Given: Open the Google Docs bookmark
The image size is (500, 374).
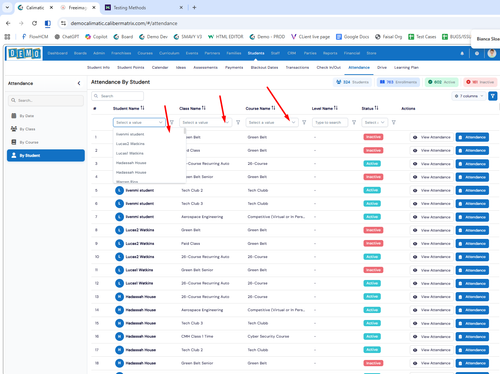Looking at the screenshot, I should 352,37.
